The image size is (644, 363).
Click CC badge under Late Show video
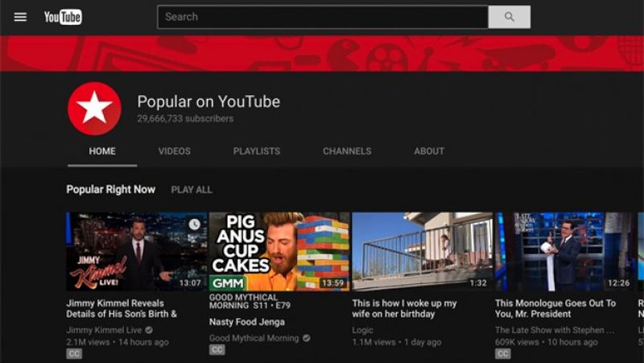coord(503,353)
